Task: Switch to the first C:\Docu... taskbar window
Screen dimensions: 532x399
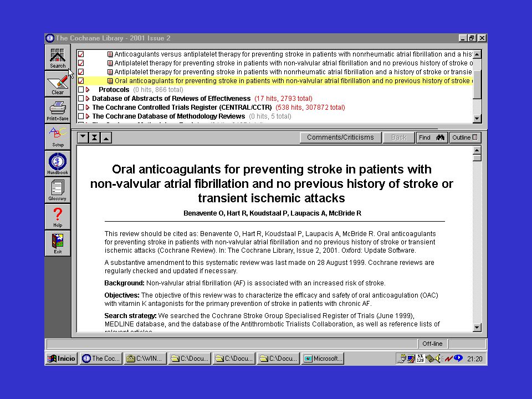Action: [190, 359]
